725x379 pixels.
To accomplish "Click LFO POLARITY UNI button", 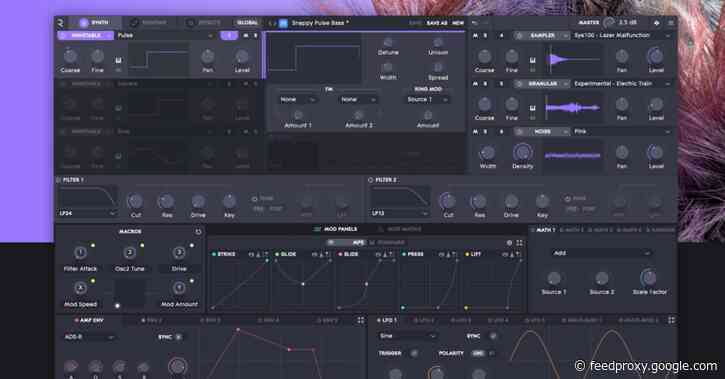I will point(478,353).
